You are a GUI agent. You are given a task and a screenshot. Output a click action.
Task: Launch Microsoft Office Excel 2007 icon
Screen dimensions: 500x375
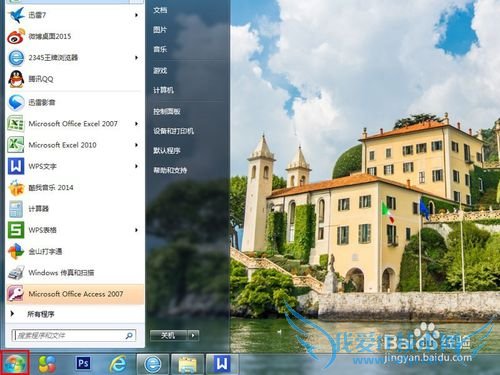point(16,124)
